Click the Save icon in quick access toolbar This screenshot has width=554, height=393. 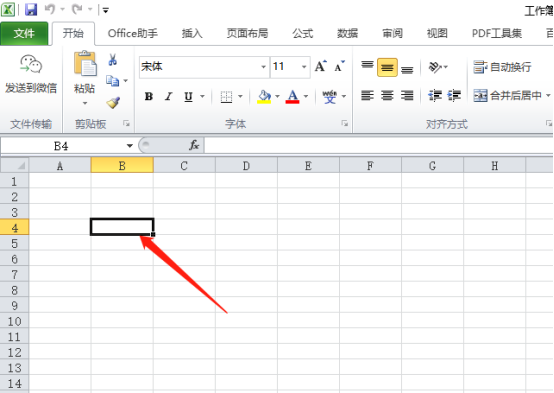pos(31,10)
